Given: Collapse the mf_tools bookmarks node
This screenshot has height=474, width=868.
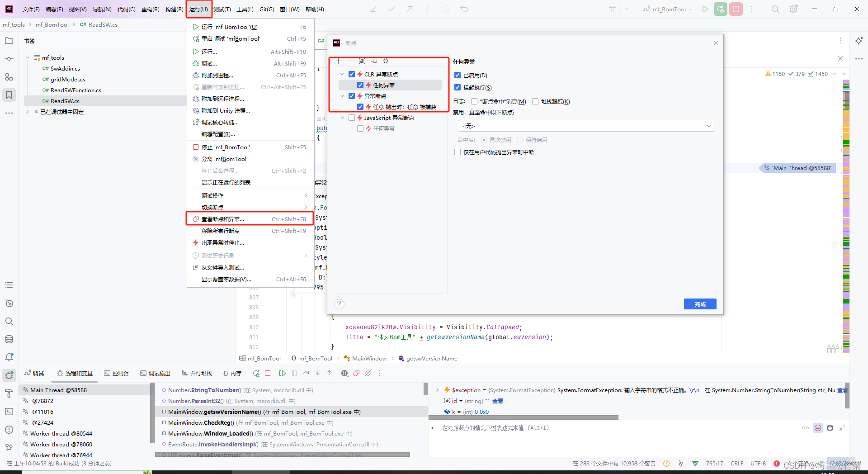Looking at the screenshot, I should pos(28,57).
